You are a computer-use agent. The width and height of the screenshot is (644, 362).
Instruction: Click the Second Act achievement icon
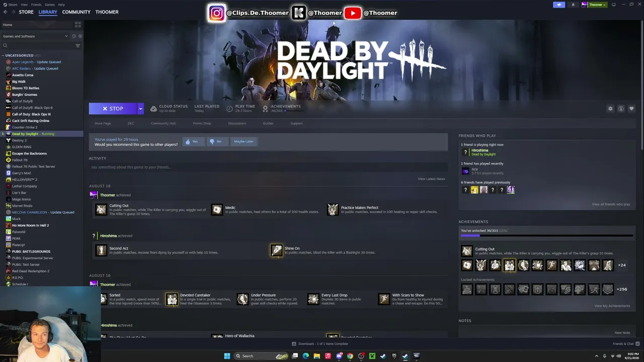[101, 250]
